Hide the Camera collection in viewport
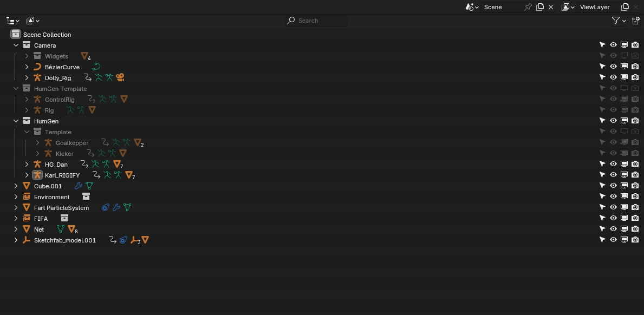The width and height of the screenshot is (644, 315). (613, 45)
